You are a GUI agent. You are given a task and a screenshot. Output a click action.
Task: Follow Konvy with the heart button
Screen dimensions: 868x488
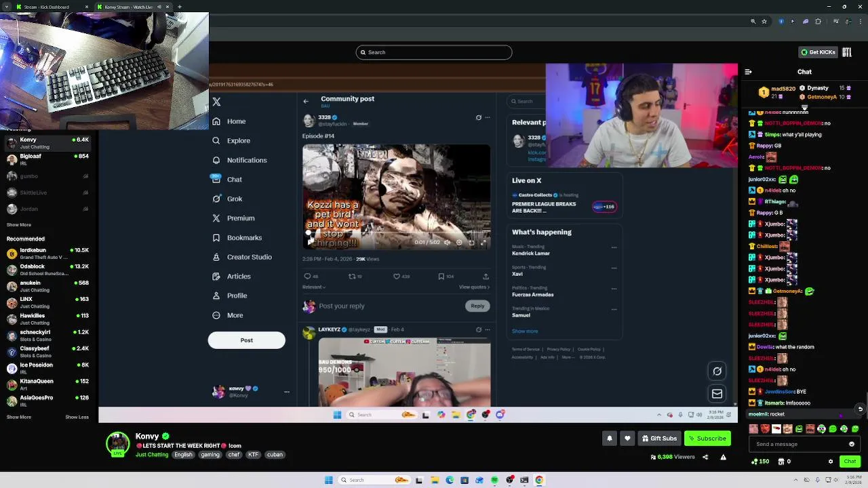(x=627, y=439)
